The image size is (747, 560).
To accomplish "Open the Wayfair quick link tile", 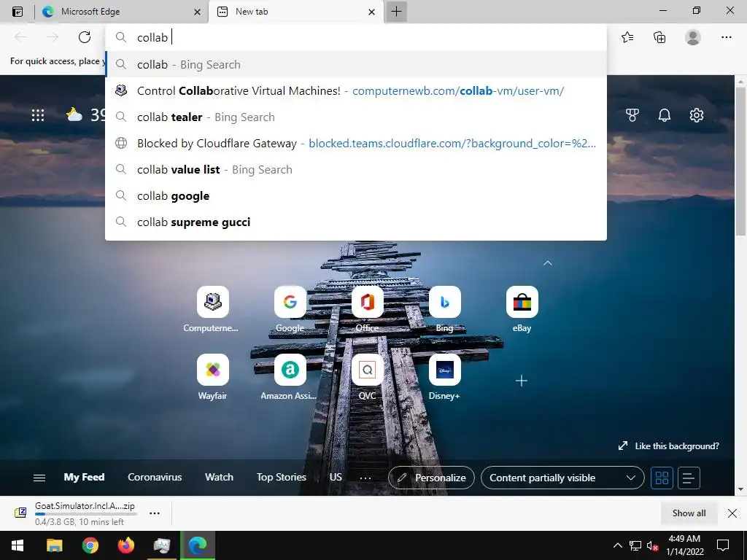I will tap(212, 369).
